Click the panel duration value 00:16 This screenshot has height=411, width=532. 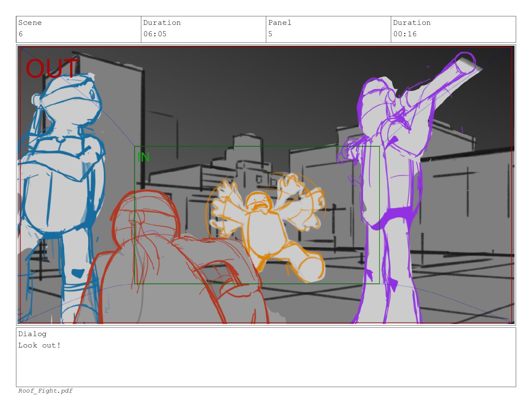405,34
